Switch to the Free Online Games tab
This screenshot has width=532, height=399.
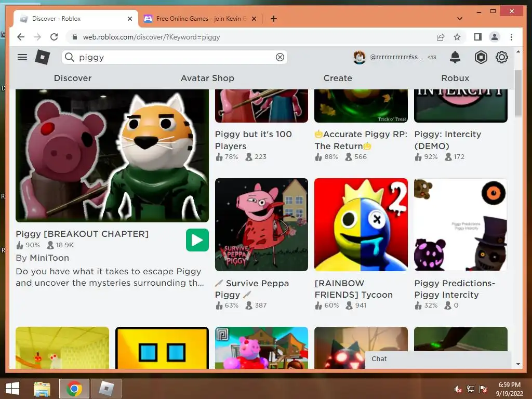pyautogui.click(x=200, y=19)
